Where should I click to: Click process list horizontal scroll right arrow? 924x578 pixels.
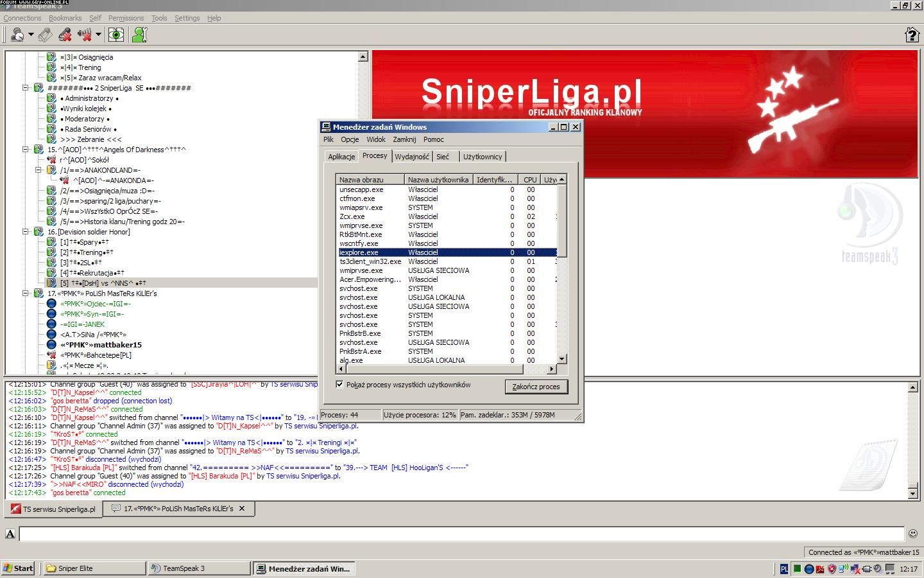point(551,369)
